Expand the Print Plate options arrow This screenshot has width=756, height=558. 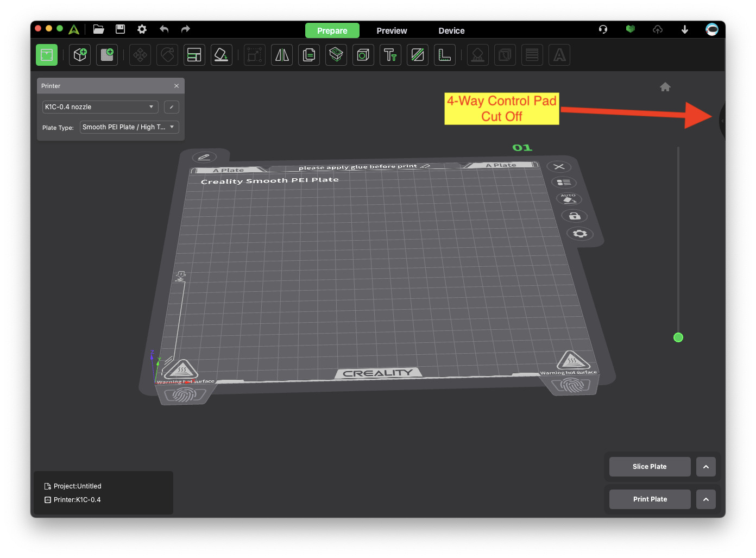tap(706, 499)
